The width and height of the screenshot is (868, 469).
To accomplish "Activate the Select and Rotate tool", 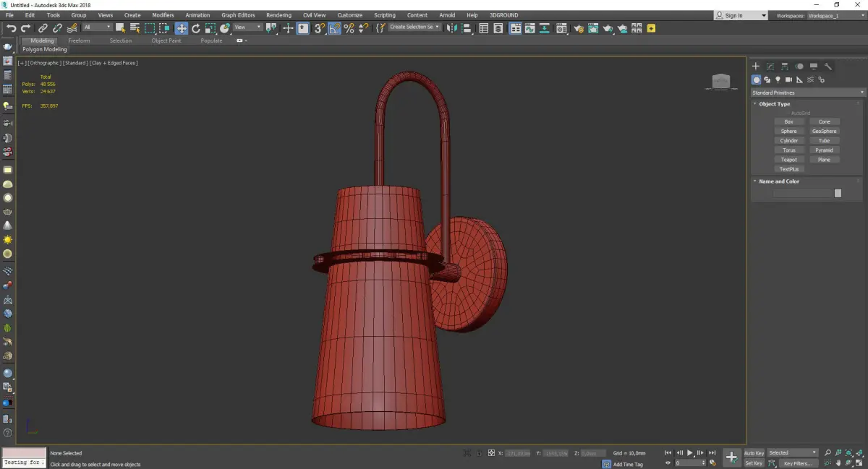I will [195, 28].
